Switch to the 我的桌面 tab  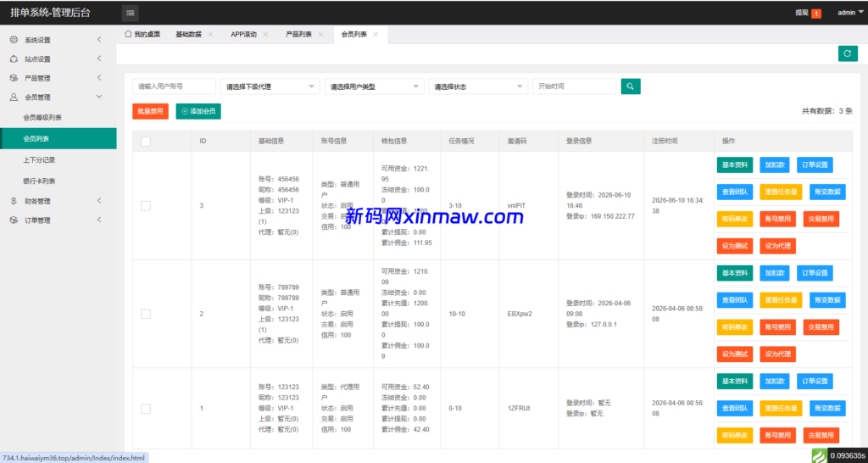coord(142,34)
